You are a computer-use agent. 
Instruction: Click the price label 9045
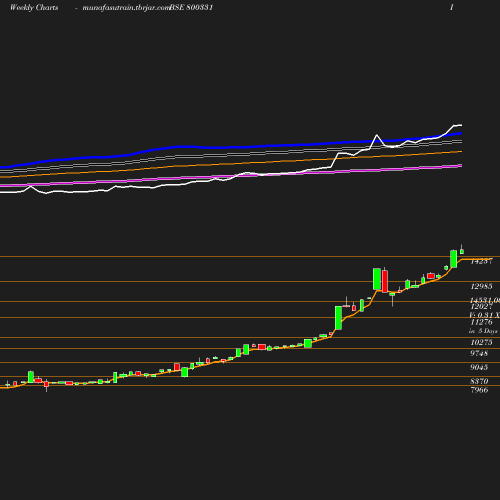click(479, 367)
